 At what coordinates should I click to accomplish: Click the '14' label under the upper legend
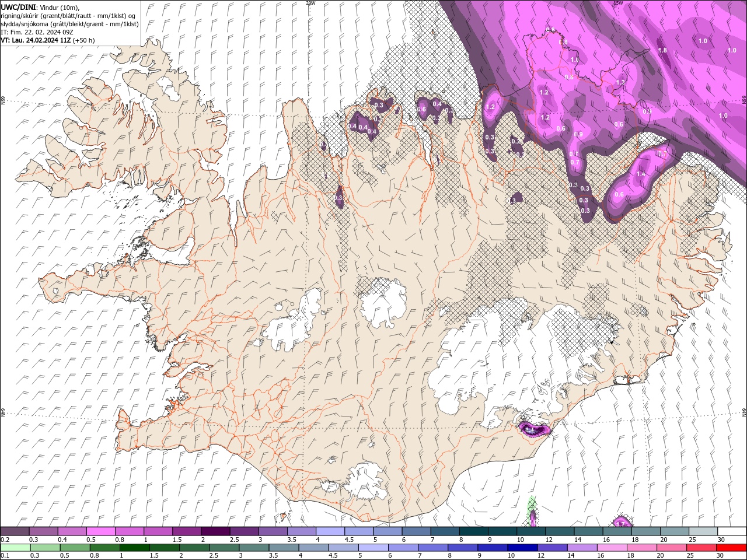pyautogui.click(x=577, y=540)
